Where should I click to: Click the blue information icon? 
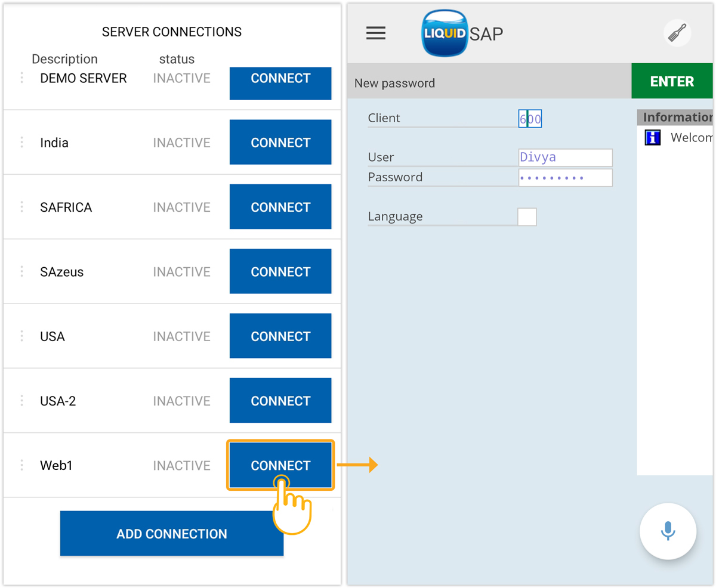[653, 138]
